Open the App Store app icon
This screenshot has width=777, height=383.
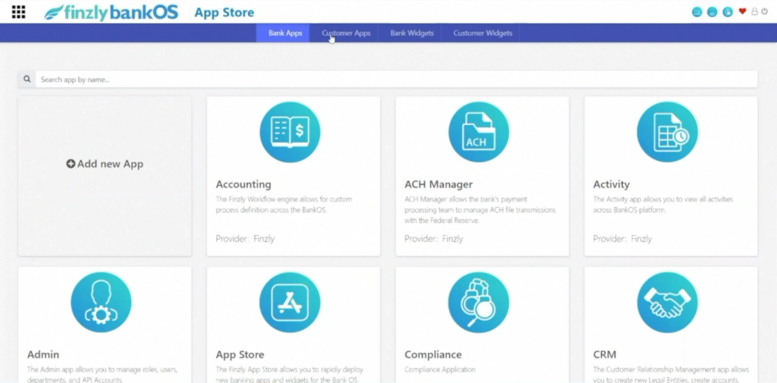point(290,302)
